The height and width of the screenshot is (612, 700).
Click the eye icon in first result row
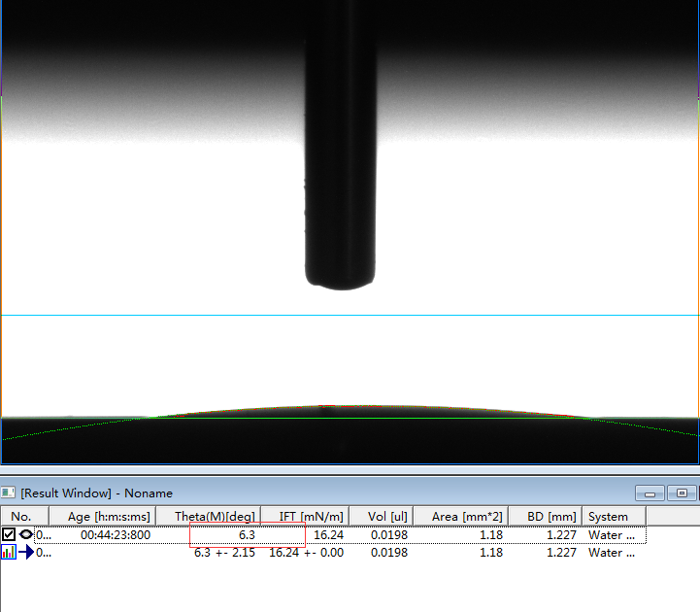point(25,534)
